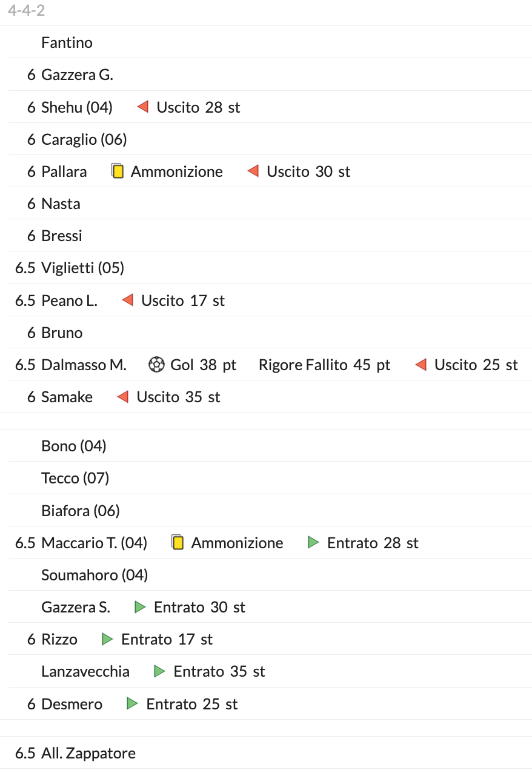Image resolution: width=532 pixels, height=773 pixels.
Task: Click Maccario T.'s yellow card icon
Action: coord(178,543)
